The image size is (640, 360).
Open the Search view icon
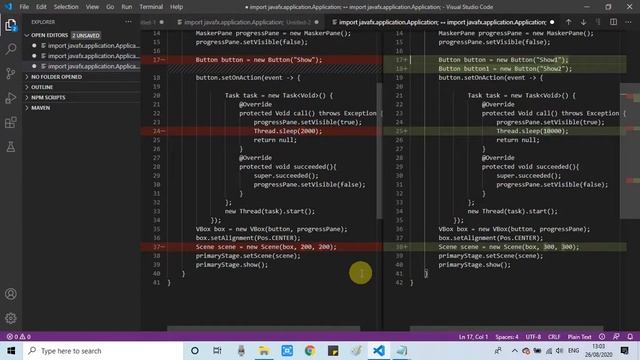pos(11,49)
